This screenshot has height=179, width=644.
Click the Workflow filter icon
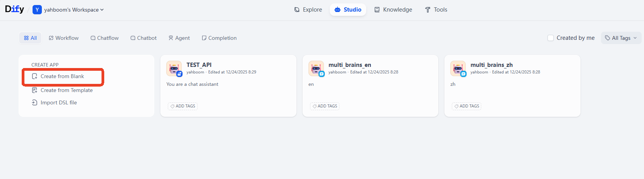[x=51, y=38]
